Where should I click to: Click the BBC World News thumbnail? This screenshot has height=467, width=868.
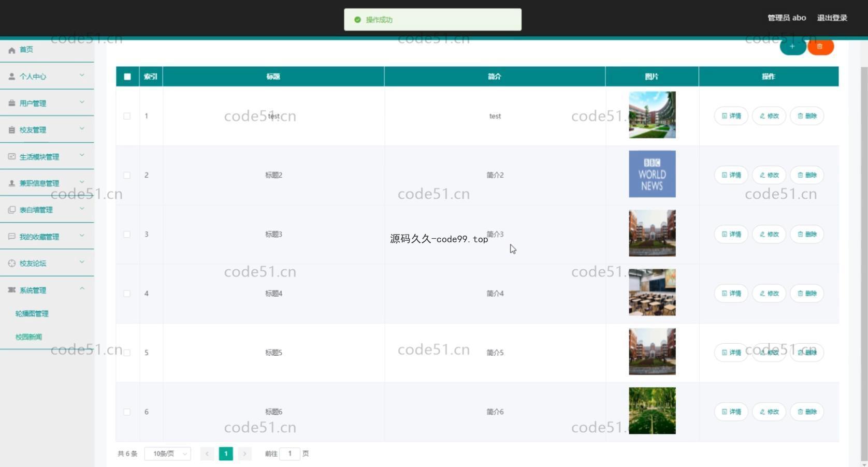pos(652,174)
